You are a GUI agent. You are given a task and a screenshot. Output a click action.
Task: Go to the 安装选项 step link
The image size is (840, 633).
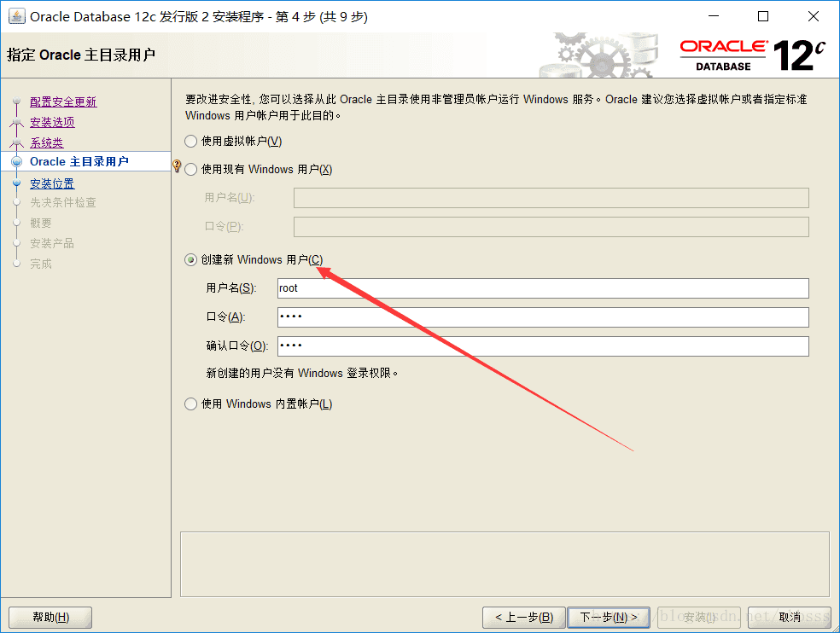tap(53, 122)
